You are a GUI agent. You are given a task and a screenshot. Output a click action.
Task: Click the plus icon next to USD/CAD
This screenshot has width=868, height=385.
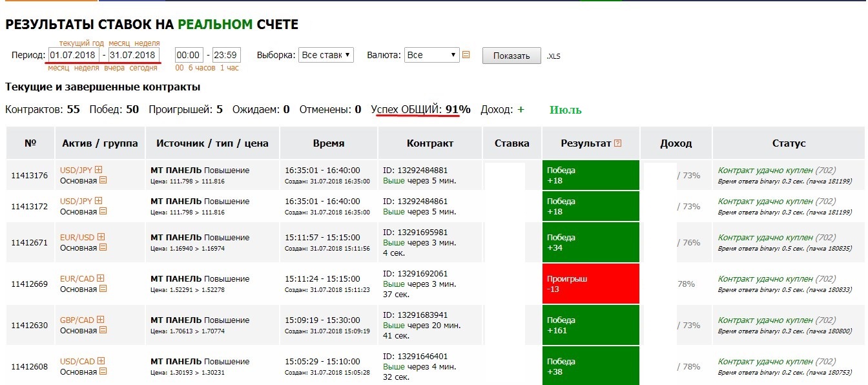[x=101, y=361]
